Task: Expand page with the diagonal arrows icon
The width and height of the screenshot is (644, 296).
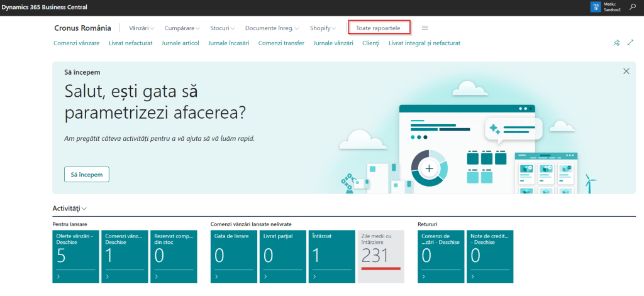Action: (x=630, y=43)
